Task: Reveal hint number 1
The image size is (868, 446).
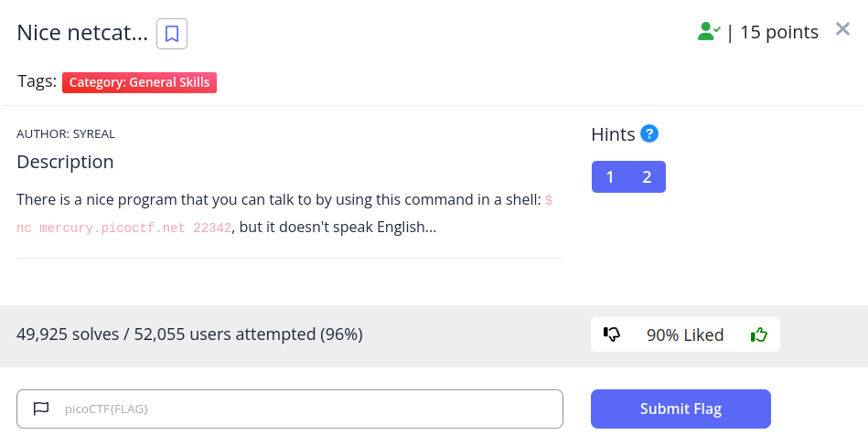Action: click(610, 177)
